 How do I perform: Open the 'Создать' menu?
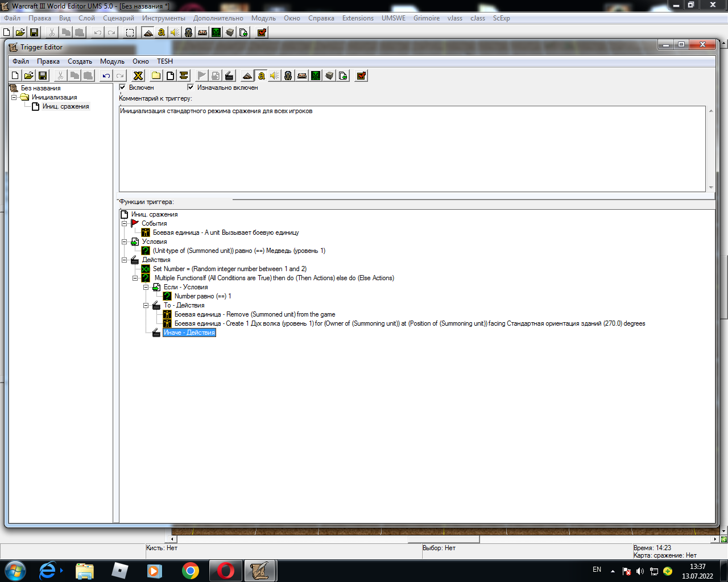(80, 61)
